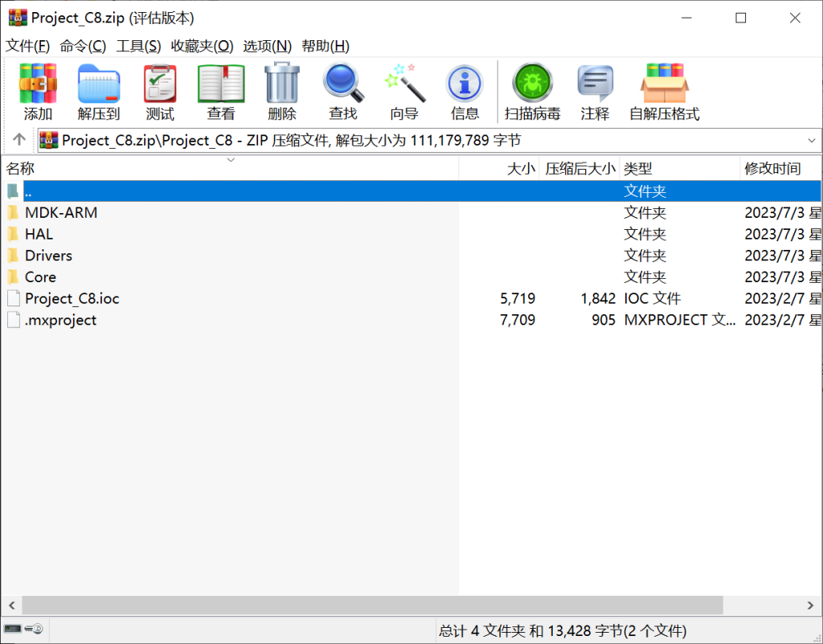Click the Find (查找) magnifier icon
The width and height of the screenshot is (823, 644).
point(342,82)
